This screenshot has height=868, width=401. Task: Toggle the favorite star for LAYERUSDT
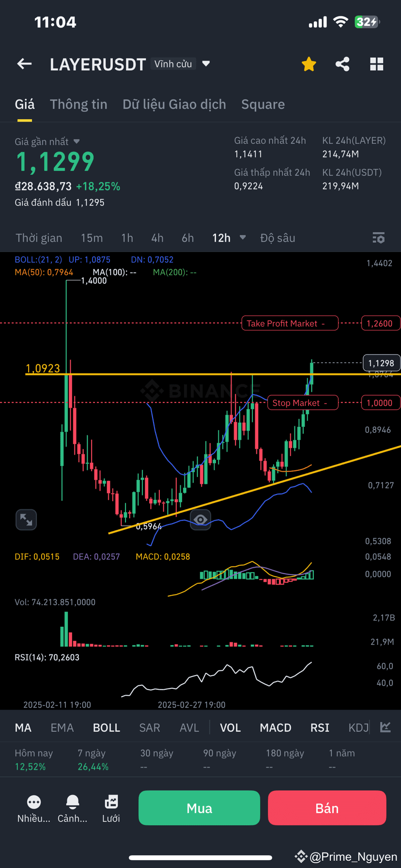click(308, 64)
